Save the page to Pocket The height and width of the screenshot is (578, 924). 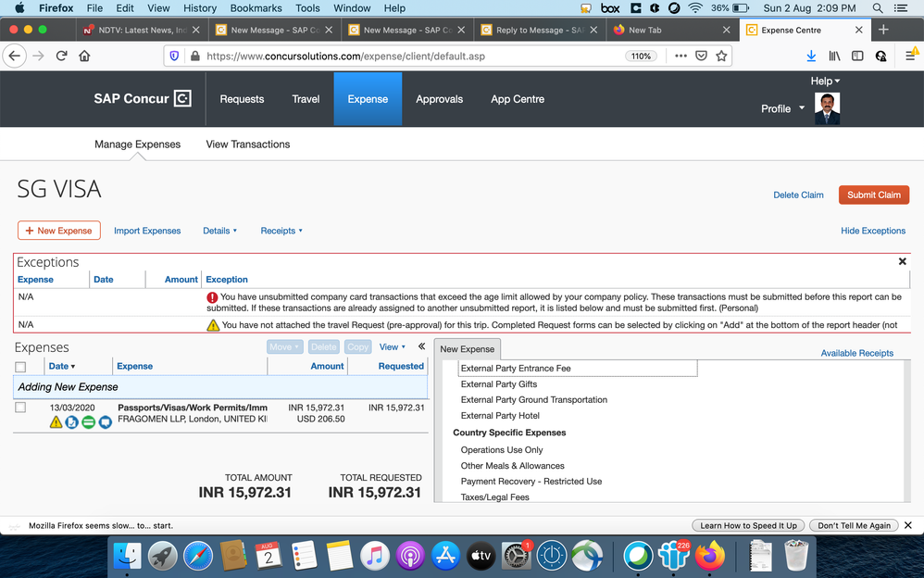701,56
